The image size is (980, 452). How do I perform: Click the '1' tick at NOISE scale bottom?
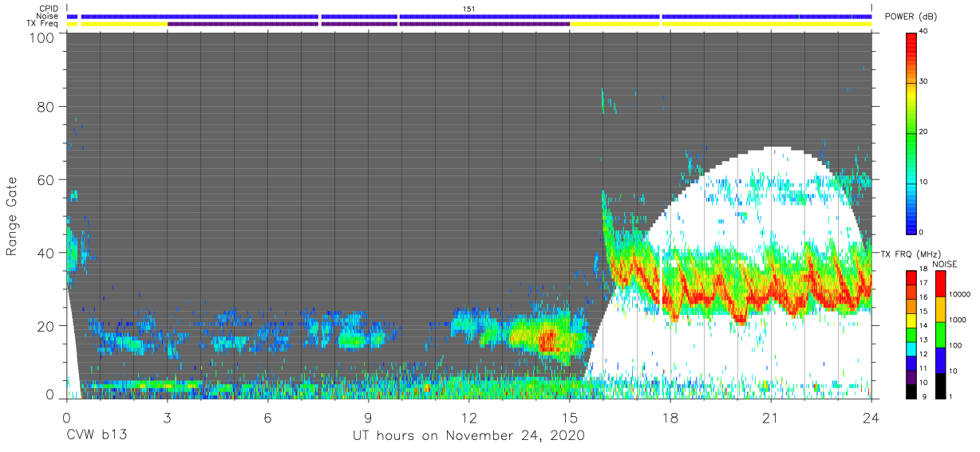(951, 397)
